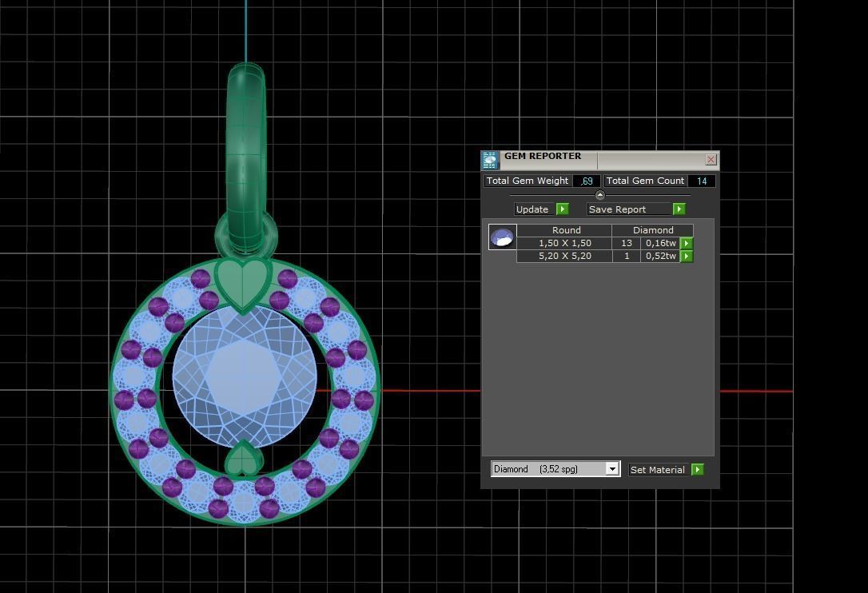
Task: Click the green arrow next to Update
Action: tap(563, 209)
